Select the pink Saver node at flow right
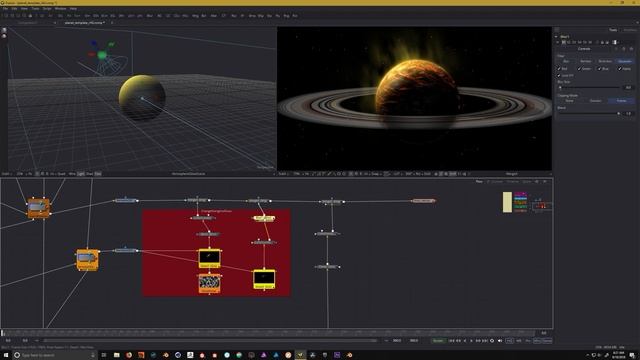Screen dimensions: 640x360 pyautogui.click(x=423, y=201)
